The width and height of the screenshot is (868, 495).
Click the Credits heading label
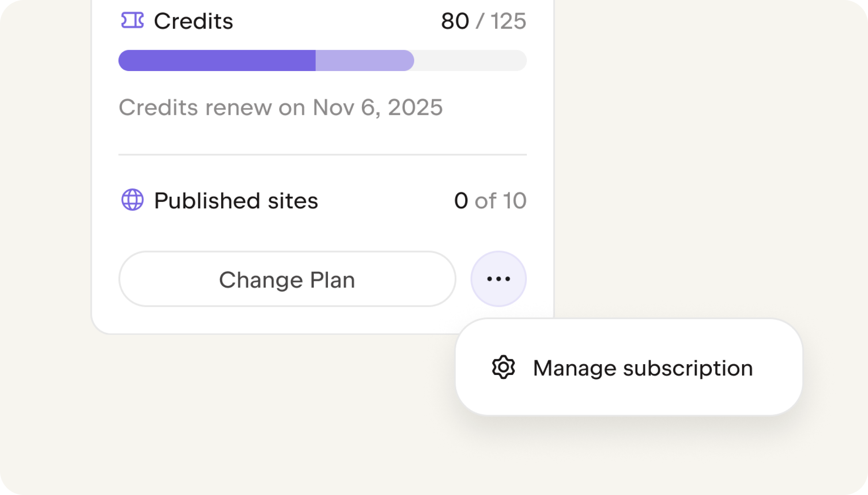pos(194,21)
